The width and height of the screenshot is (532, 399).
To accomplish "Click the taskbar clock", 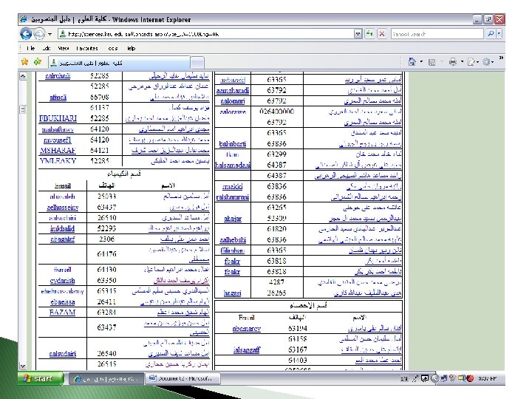I will (487, 378).
